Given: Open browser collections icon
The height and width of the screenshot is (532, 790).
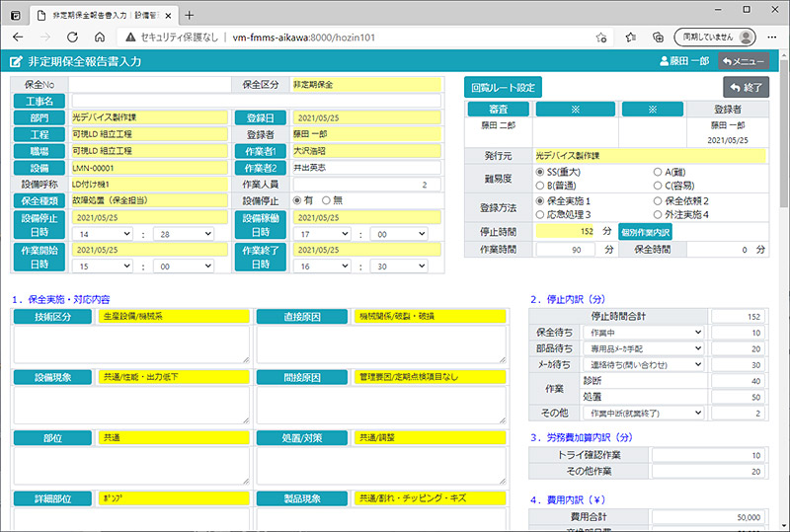Looking at the screenshot, I should (x=657, y=37).
